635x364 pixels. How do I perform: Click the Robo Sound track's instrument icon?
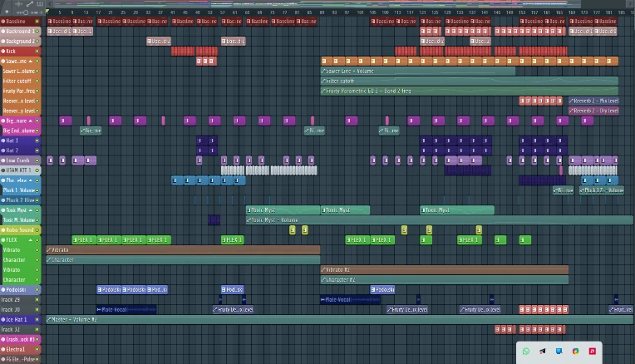2,230
